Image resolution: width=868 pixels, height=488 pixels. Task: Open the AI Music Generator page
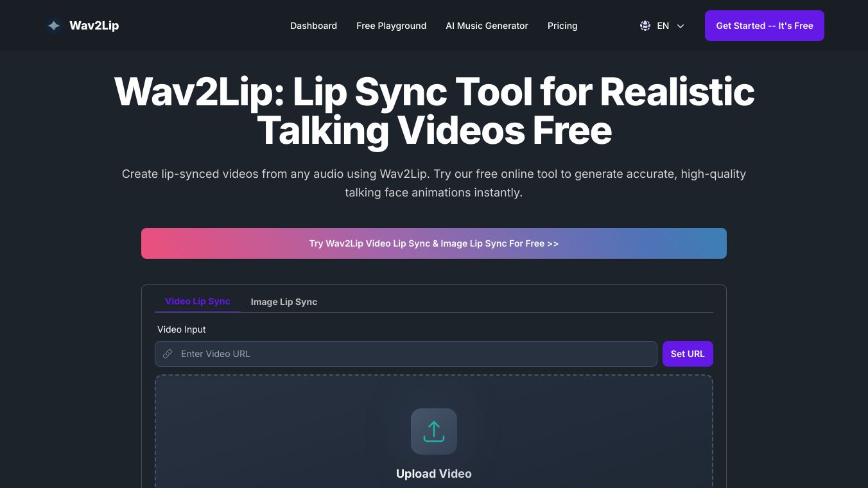tap(487, 26)
